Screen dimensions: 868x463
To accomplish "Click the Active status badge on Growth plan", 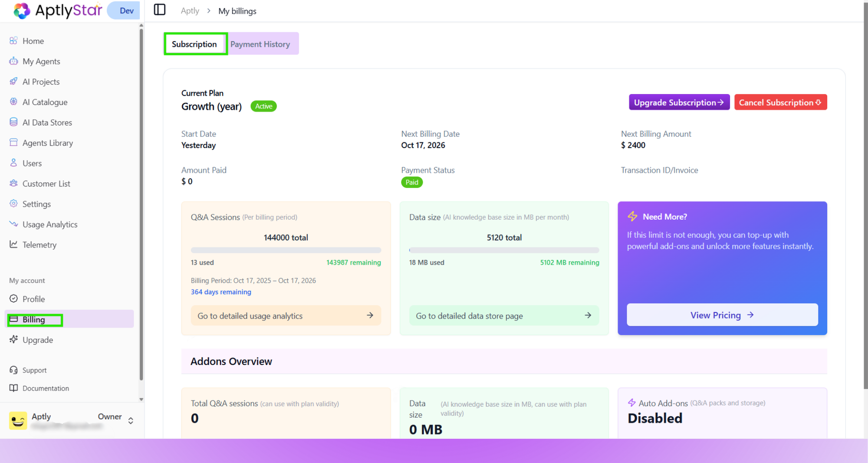I will click(263, 106).
